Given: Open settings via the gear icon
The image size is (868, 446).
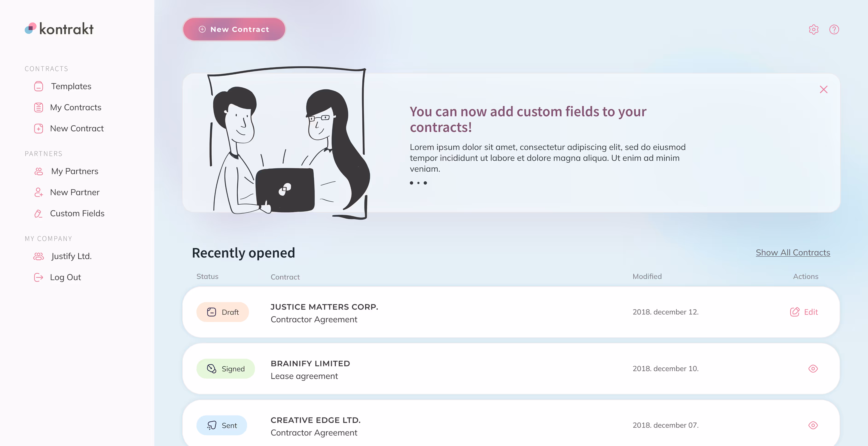Looking at the screenshot, I should coord(813,30).
